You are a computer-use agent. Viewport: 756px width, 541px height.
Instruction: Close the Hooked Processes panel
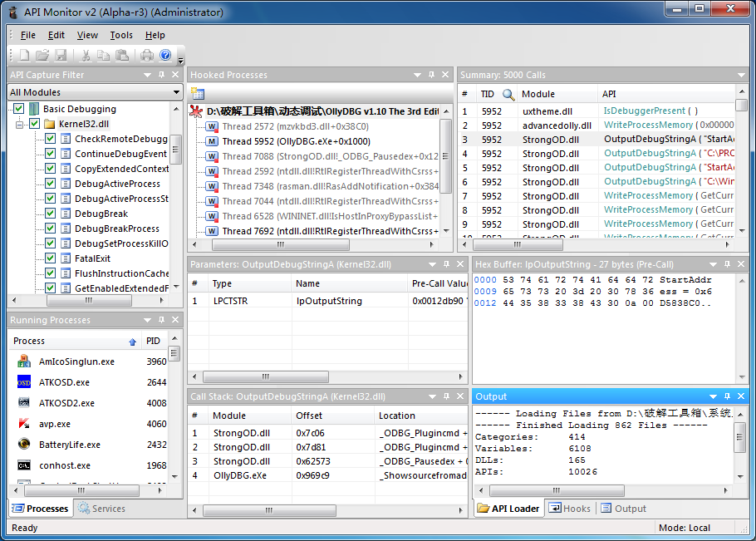tap(445, 75)
